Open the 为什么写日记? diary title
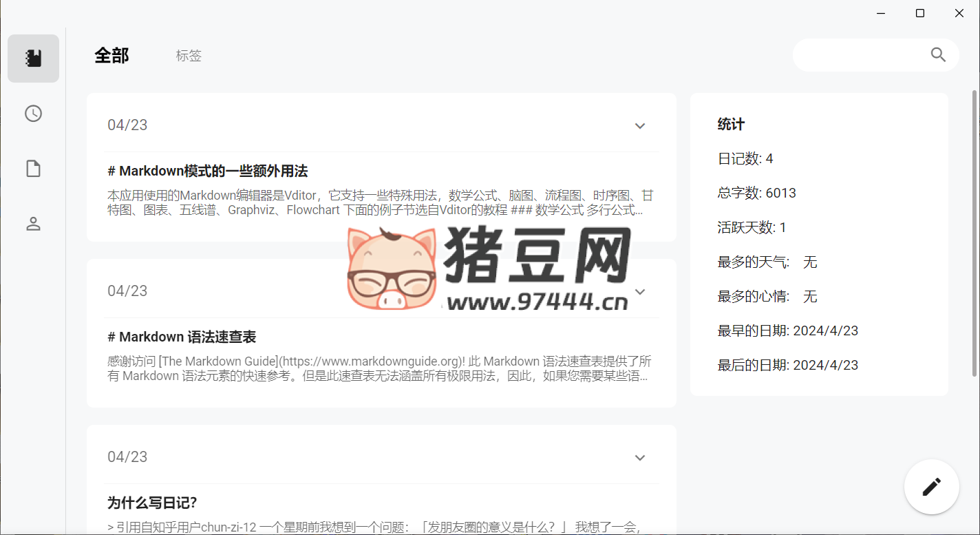This screenshot has width=980, height=535. [x=152, y=503]
